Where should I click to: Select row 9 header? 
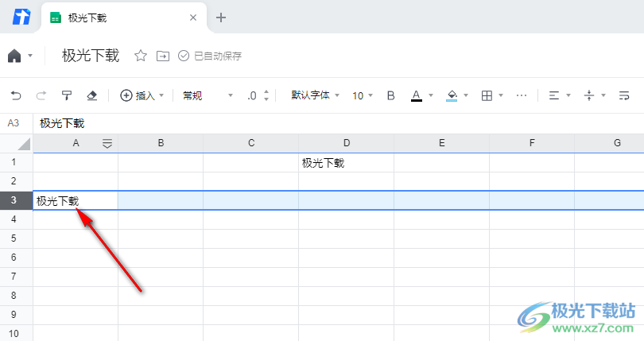(17, 315)
